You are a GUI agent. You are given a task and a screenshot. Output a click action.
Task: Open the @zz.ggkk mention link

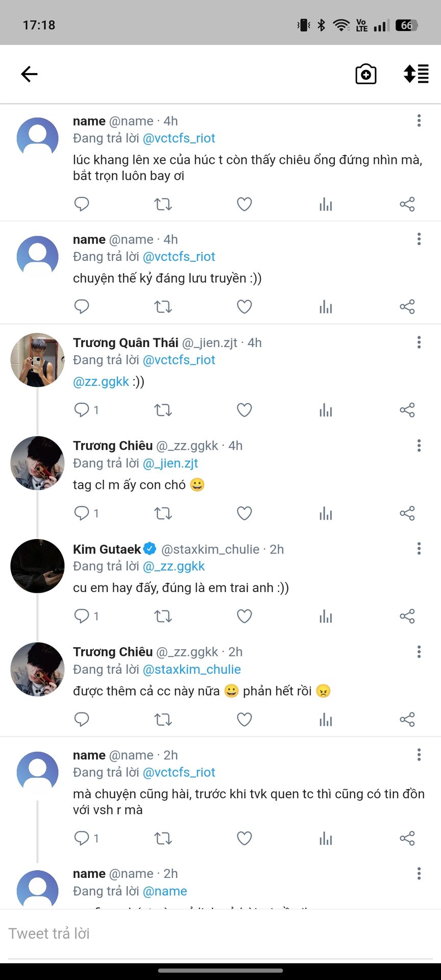101,382
